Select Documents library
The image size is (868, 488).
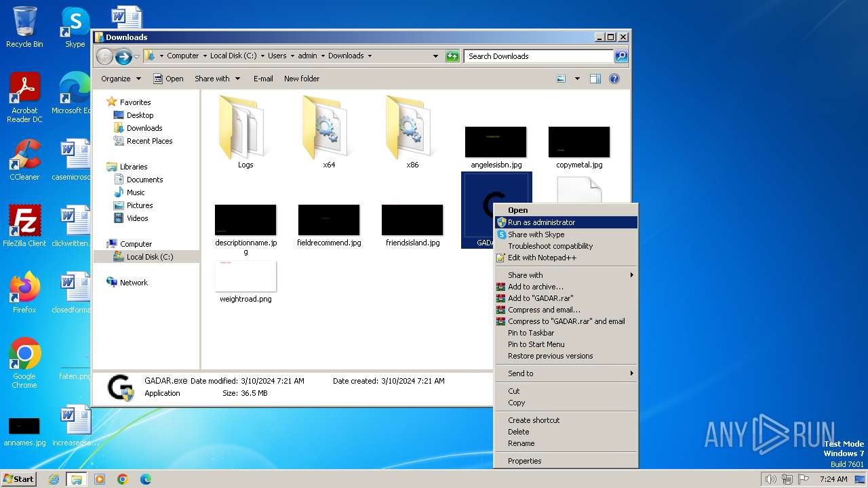pos(144,180)
